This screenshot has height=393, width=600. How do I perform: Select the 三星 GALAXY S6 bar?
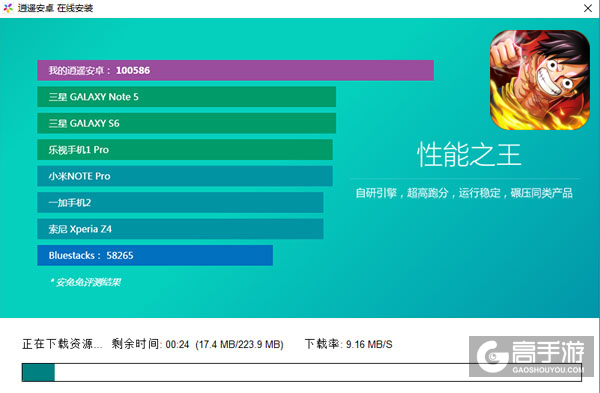[186, 123]
